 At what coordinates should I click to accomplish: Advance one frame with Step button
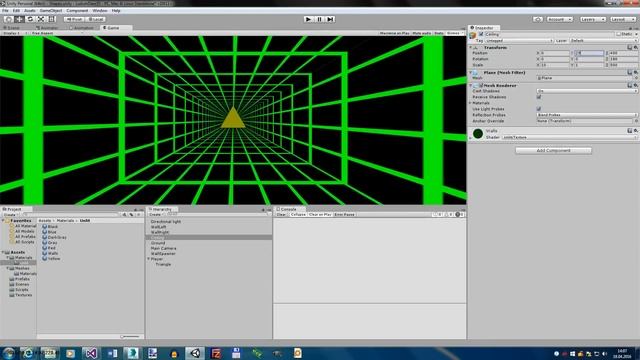[331, 19]
